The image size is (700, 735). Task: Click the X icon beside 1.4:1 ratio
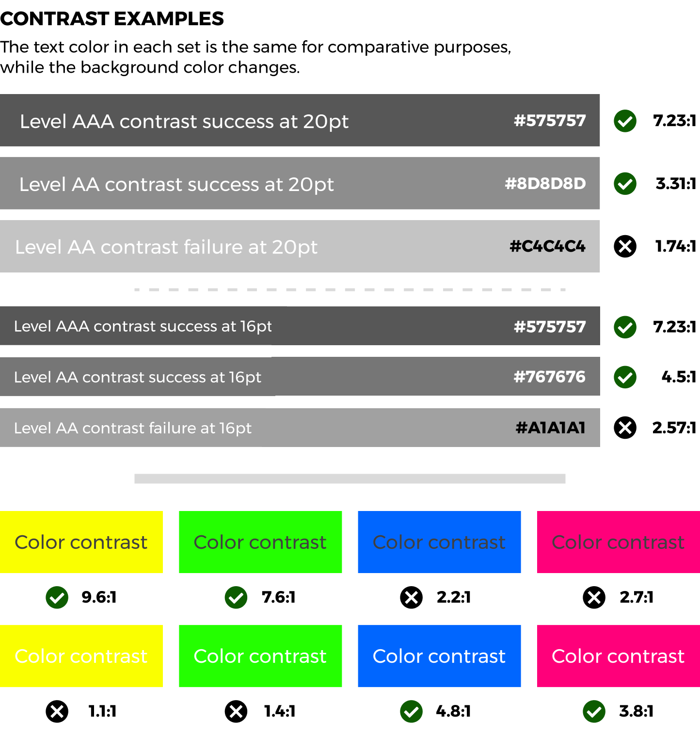coord(236,711)
